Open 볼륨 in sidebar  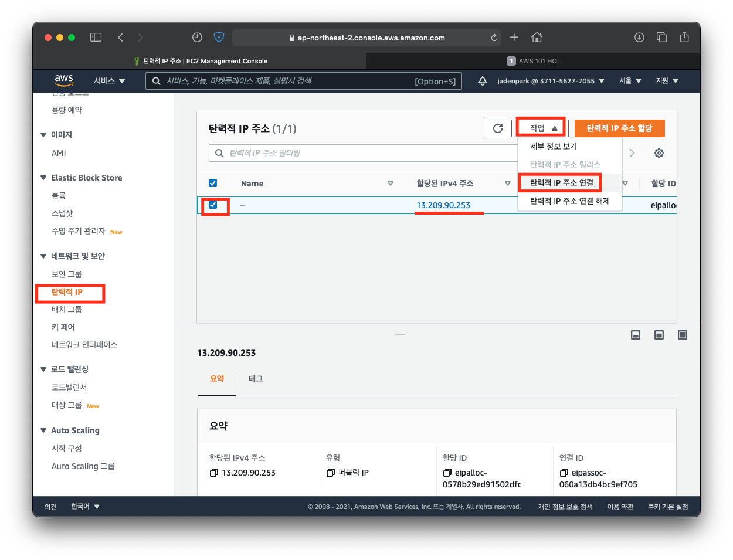coord(59,196)
